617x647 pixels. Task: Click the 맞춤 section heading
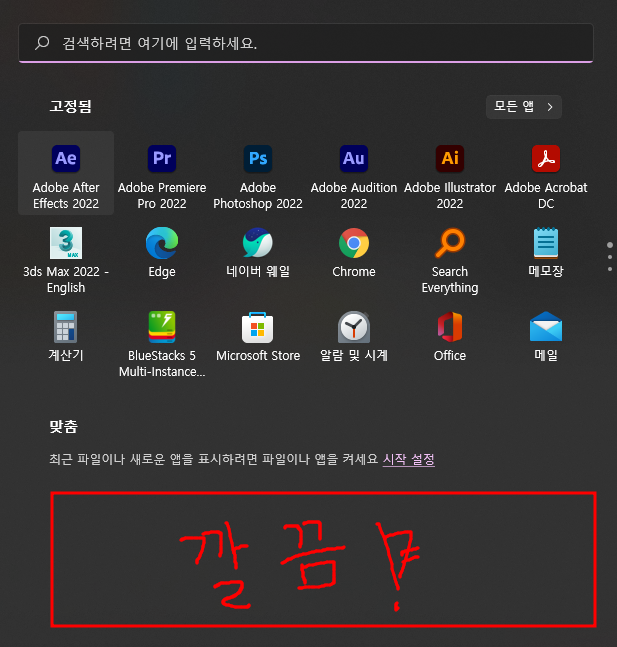[63, 426]
